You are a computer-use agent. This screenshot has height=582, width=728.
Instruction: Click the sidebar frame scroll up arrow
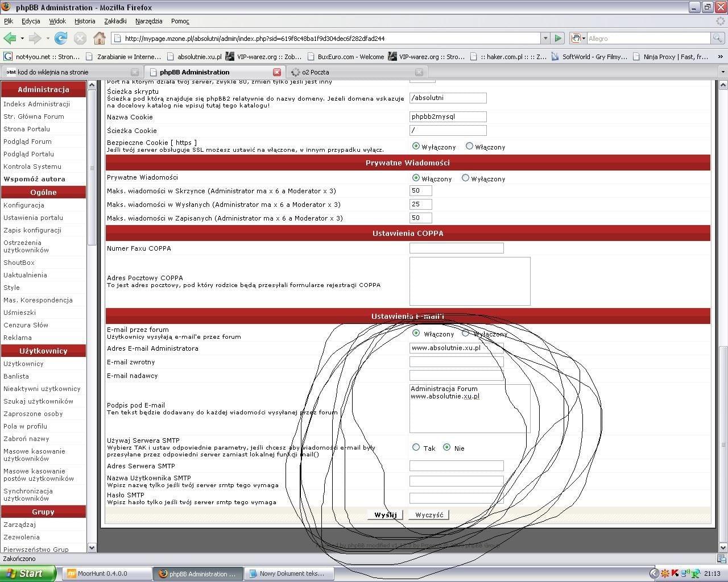tap(92, 85)
